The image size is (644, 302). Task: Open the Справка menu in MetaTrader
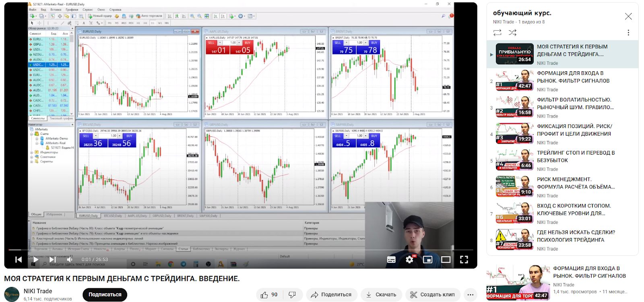click(x=115, y=10)
